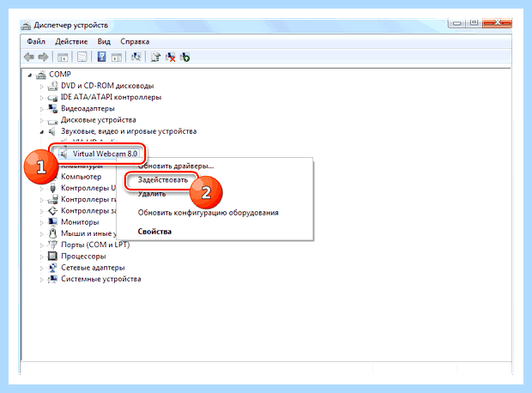The height and width of the screenshot is (393, 532).
Task: Expand the Системные устройства node
Action: pyautogui.click(x=42, y=280)
